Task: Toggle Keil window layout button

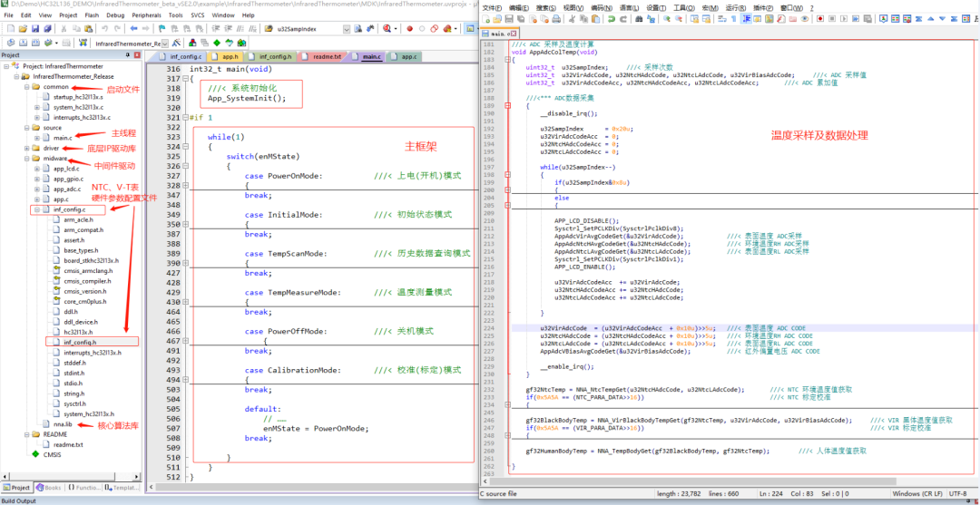Action: tap(471, 29)
